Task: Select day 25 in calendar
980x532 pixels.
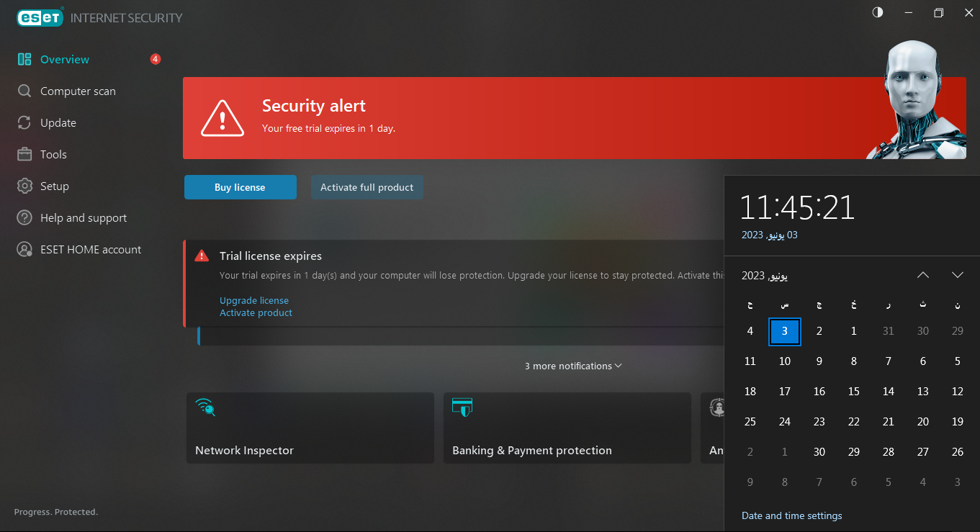Action: [750, 422]
